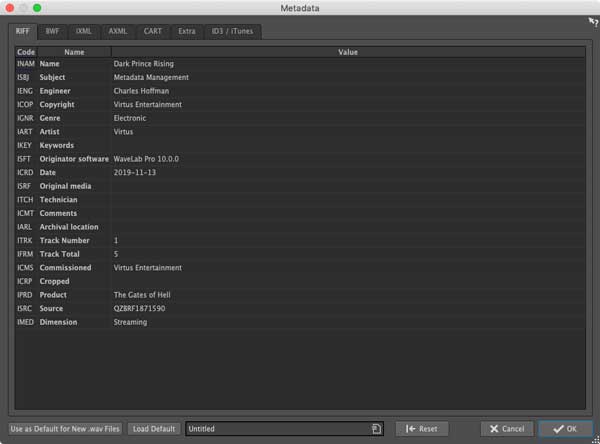Click the Technician value cell
The image size is (600, 444).
coord(348,200)
